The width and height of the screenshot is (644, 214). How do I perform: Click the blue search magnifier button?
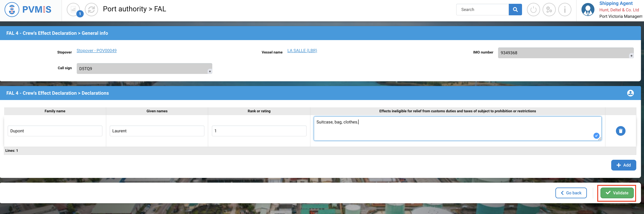[515, 9]
